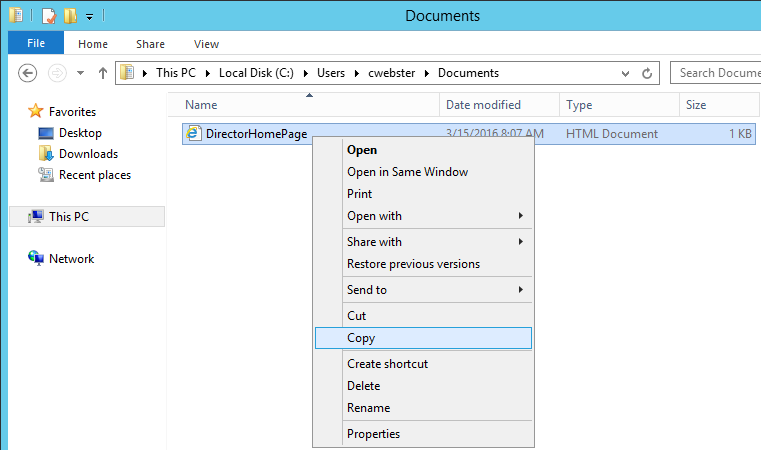
Task: Click the New Folder quick access icon
Action: pos(70,15)
